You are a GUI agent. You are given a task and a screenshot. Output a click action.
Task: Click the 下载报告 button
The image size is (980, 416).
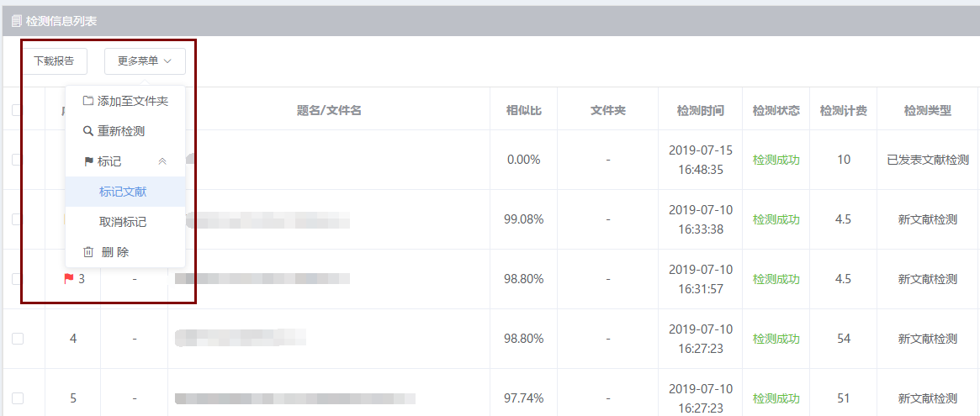(x=54, y=61)
